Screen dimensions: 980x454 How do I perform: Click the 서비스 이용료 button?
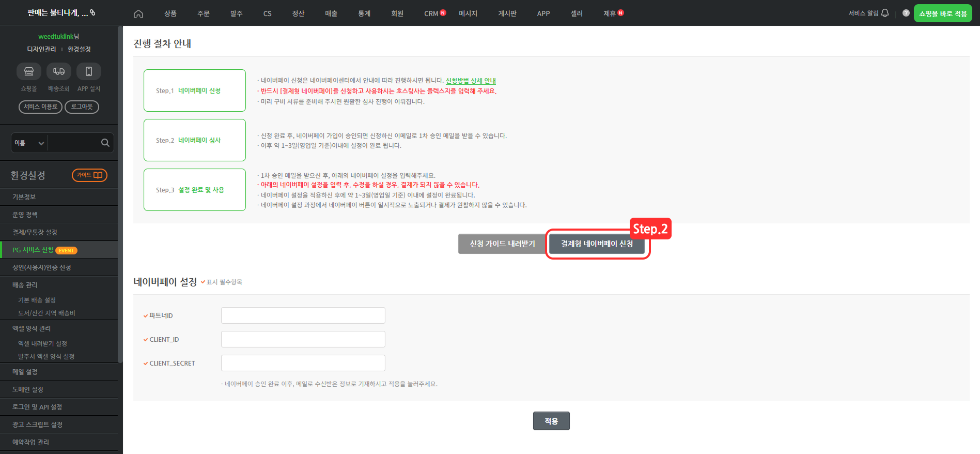(40, 107)
